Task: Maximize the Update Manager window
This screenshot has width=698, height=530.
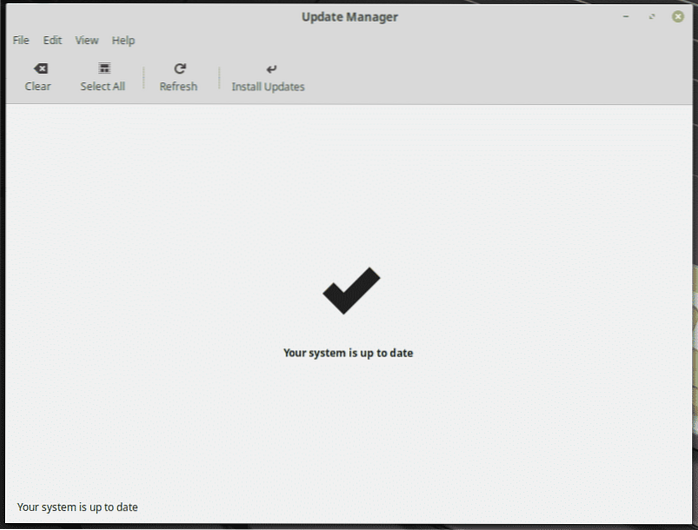Action: 652,17
